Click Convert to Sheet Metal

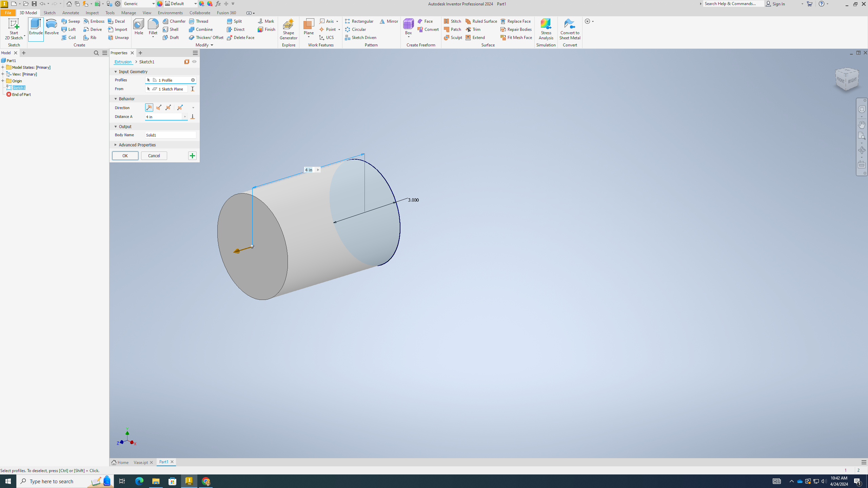coord(570,29)
